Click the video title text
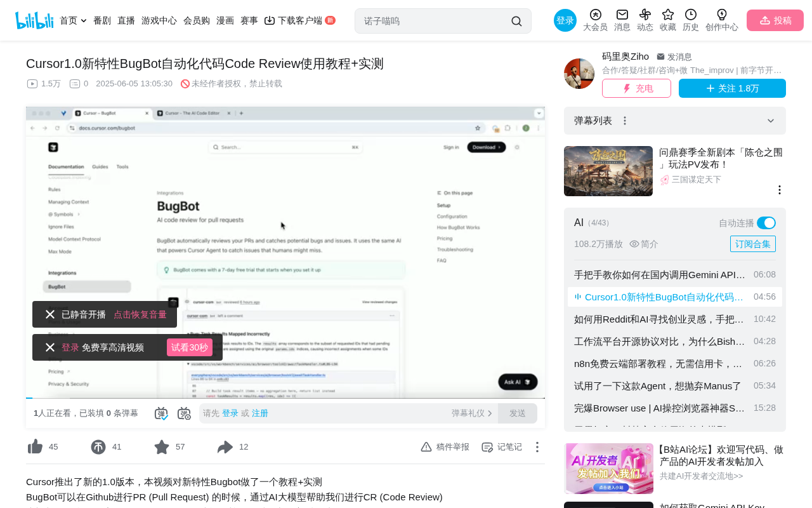Viewport: 812px width, 508px height. click(x=205, y=63)
